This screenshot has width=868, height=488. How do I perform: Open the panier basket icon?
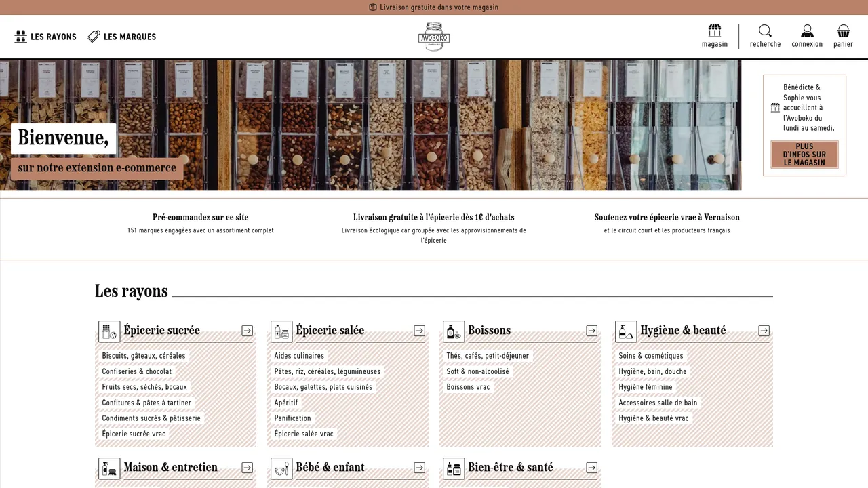coord(843,31)
